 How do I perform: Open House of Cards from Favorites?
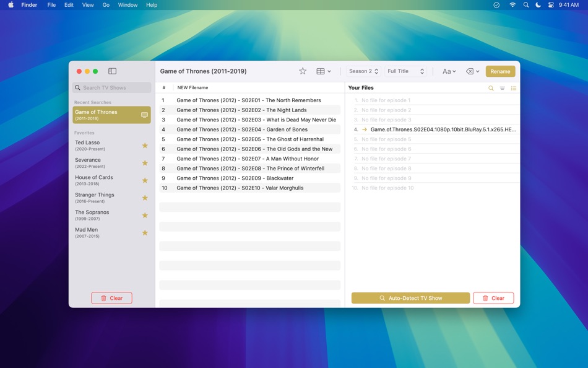112,180
